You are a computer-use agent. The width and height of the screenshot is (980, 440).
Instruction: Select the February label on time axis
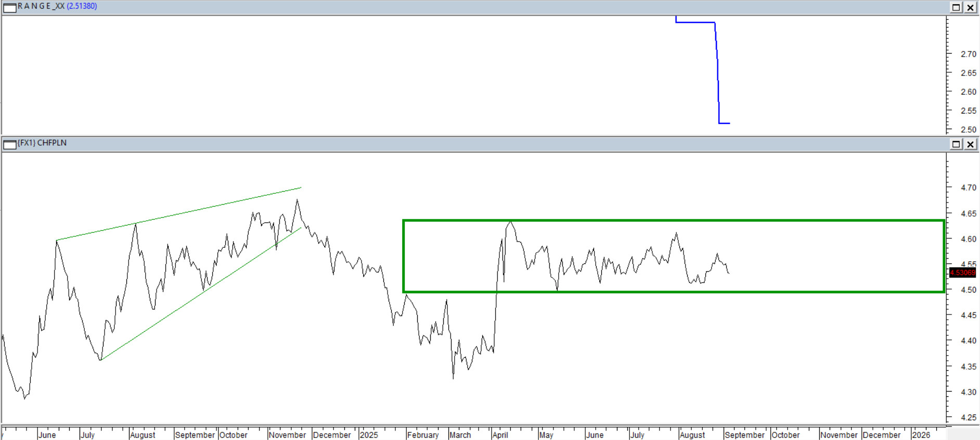pyautogui.click(x=423, y=435)
